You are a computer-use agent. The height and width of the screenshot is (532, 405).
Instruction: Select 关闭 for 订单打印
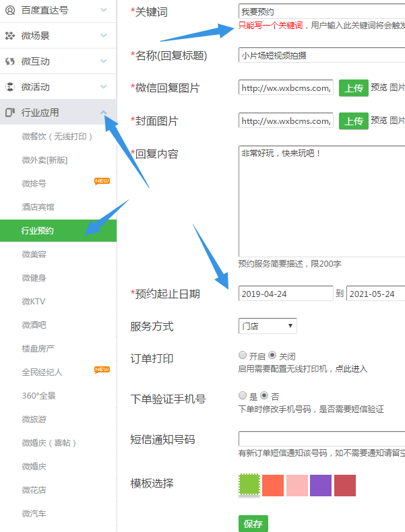coord(272,355)
